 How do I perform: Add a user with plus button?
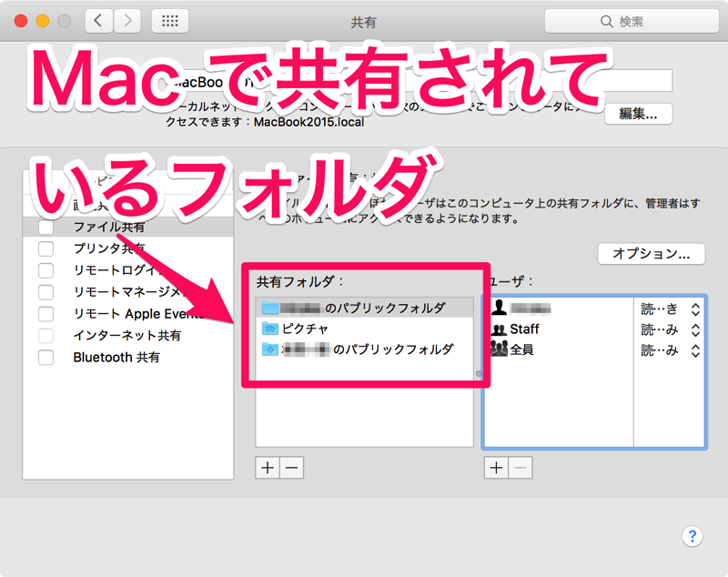496,468
